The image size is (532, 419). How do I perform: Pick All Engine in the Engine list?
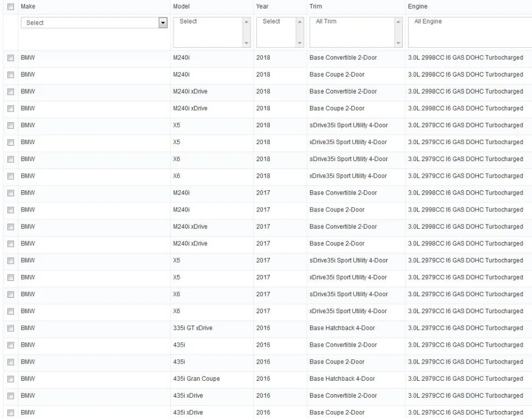point(428,21)
